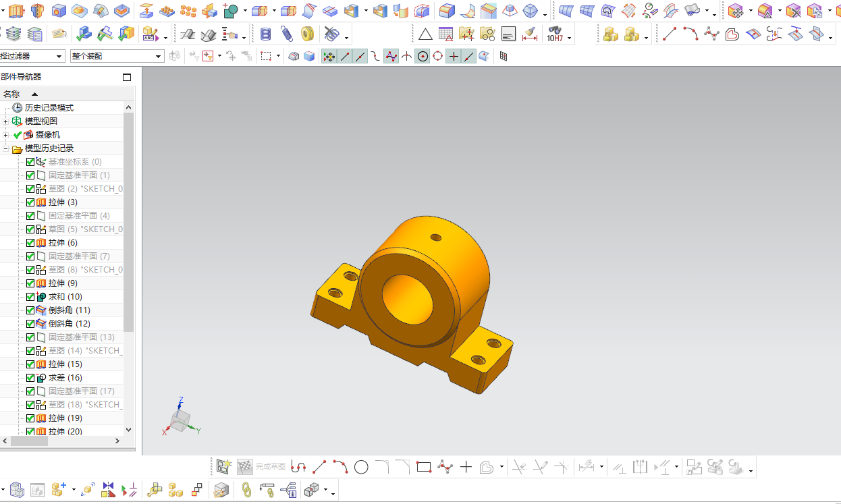
Task: Click the extension spring icon
Action: pos(286,34)
